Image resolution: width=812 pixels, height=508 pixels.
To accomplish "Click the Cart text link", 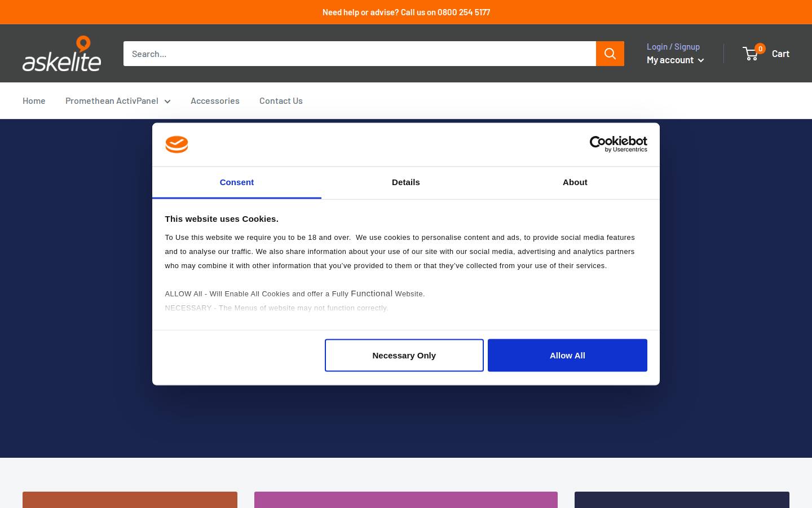I will tap(780, 54).
